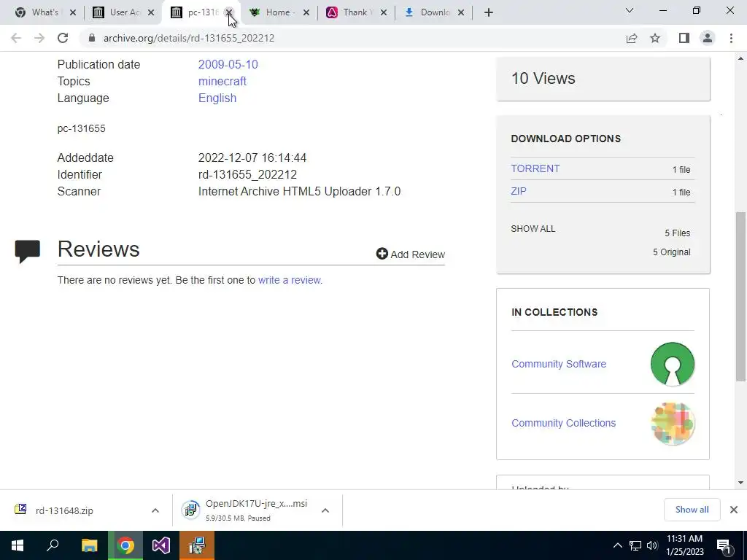
Task: Open the browser side panel
Action: click(684, 38)
